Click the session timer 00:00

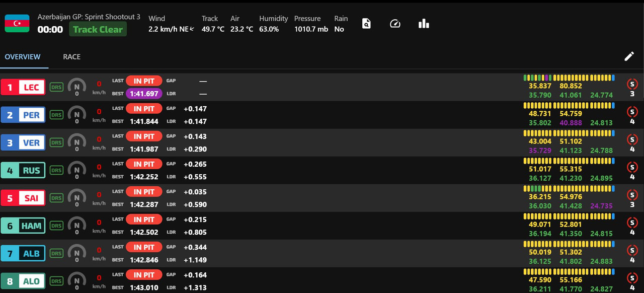[50, 30]
